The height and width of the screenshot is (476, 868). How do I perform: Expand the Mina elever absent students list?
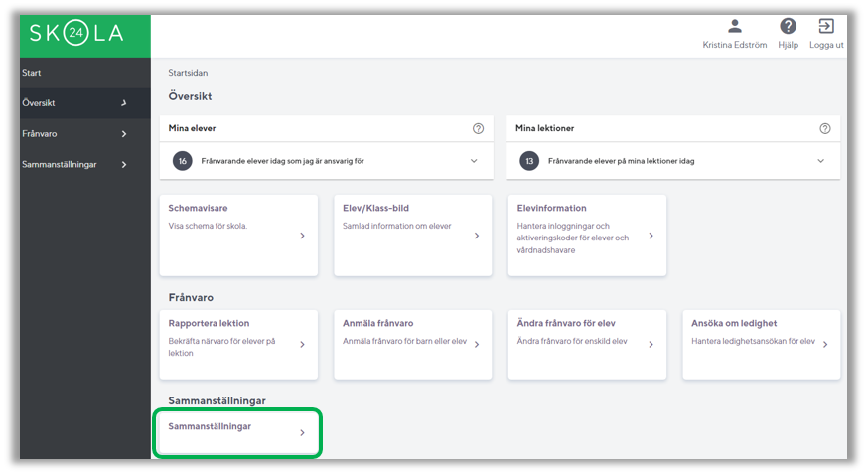click(x=474, y=161)
